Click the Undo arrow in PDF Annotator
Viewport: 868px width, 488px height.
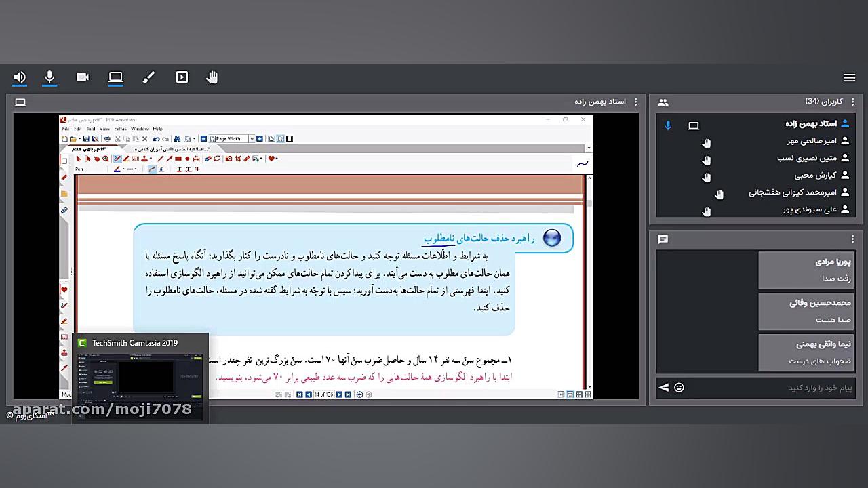pos(156,139)
